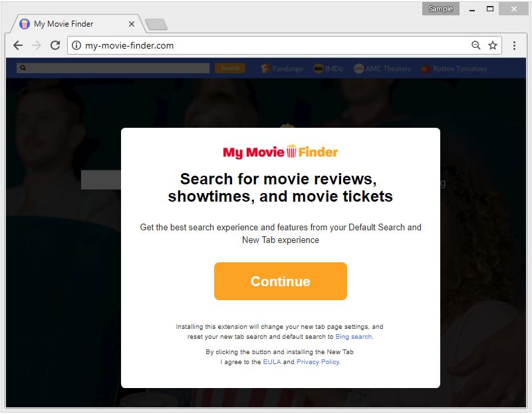This screenshot has height=414, width=532.
Task: Open the EULA link
Action: pos(272,361)
